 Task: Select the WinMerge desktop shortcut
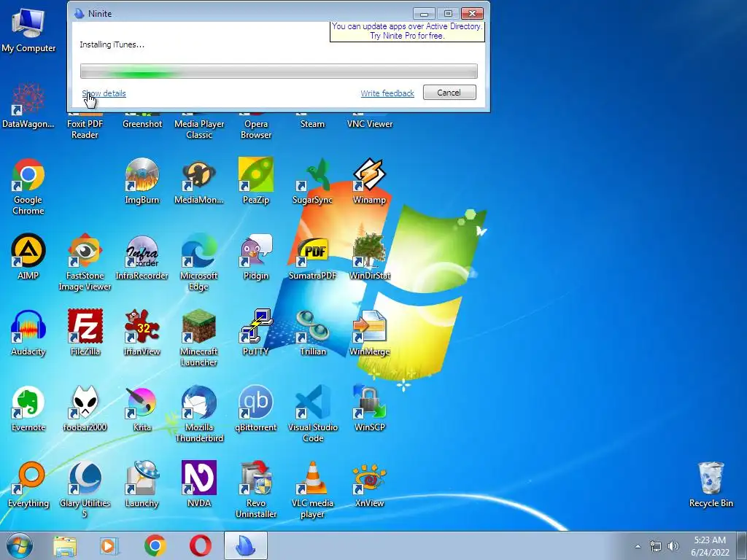click(x=369, y=332)
